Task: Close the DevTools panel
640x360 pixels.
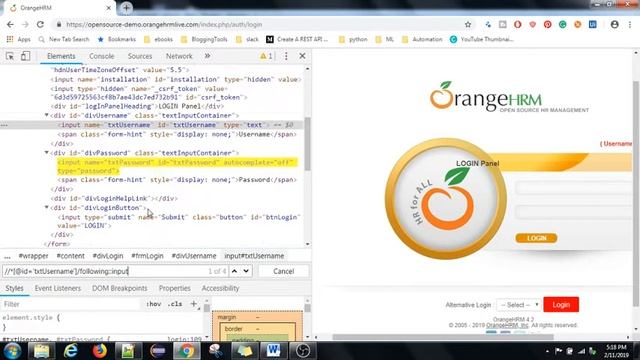Action: point(302,56)
